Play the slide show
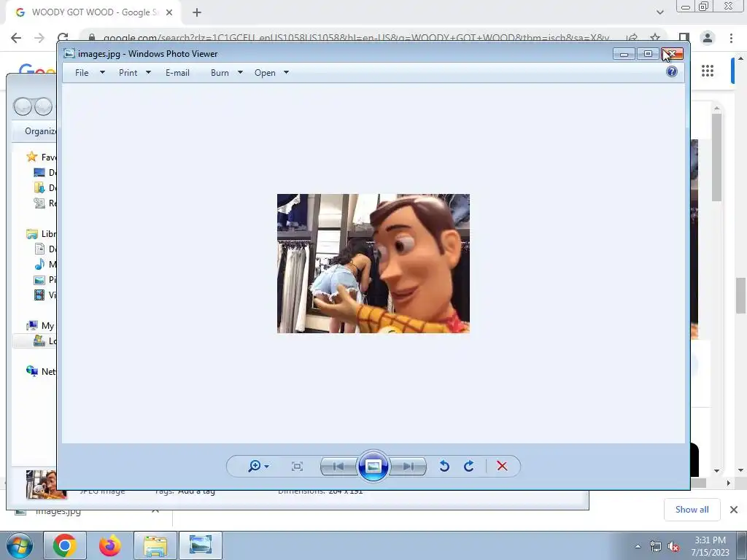This screenshot has height=560, width=747. [x=373, y=466]
